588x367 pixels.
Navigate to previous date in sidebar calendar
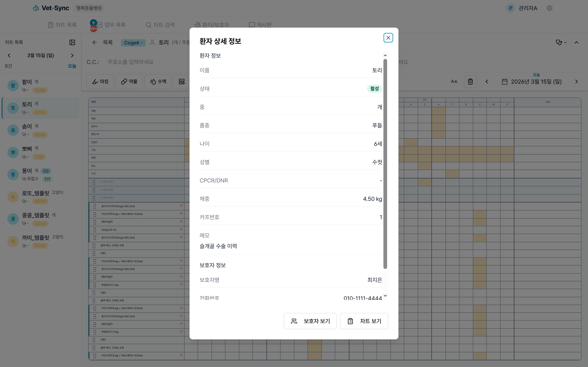[9, 55]
